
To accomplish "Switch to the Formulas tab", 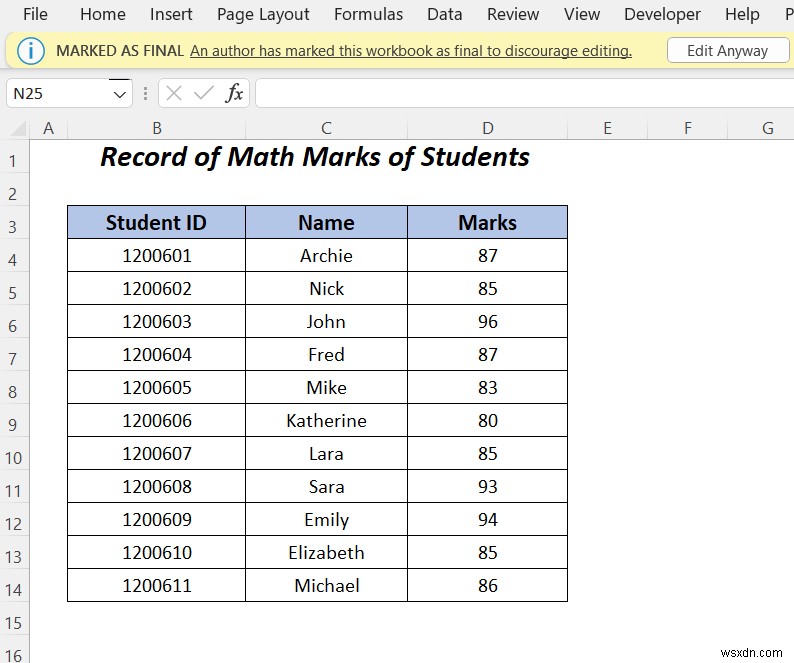I will pos(368,14).
